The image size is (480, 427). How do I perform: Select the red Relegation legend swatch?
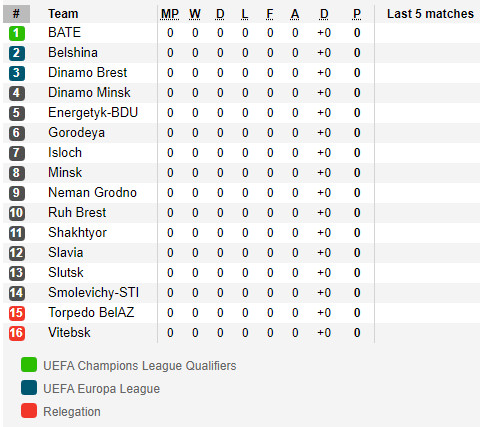[x=29, y=411]
